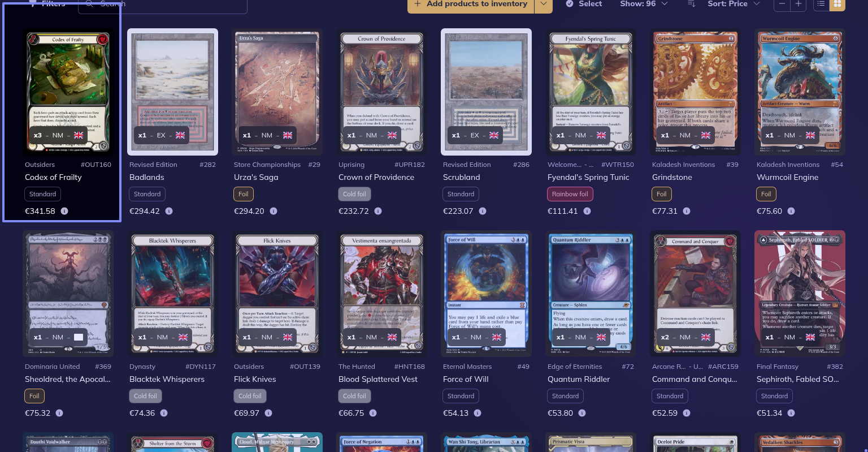Click the Fyendal's Spring Tunic title
The width and height of the screenshot is (868, 452).
pyautogui.click(x=588, y=177)
